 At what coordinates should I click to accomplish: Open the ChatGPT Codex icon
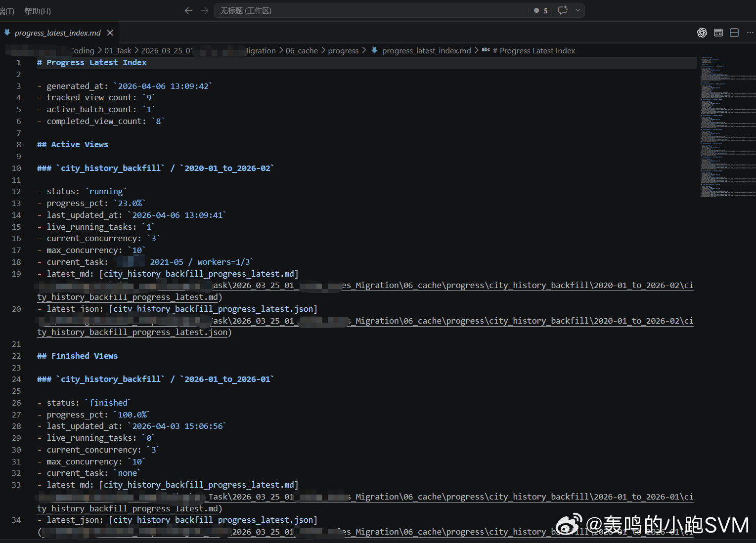tap(702, 33)
